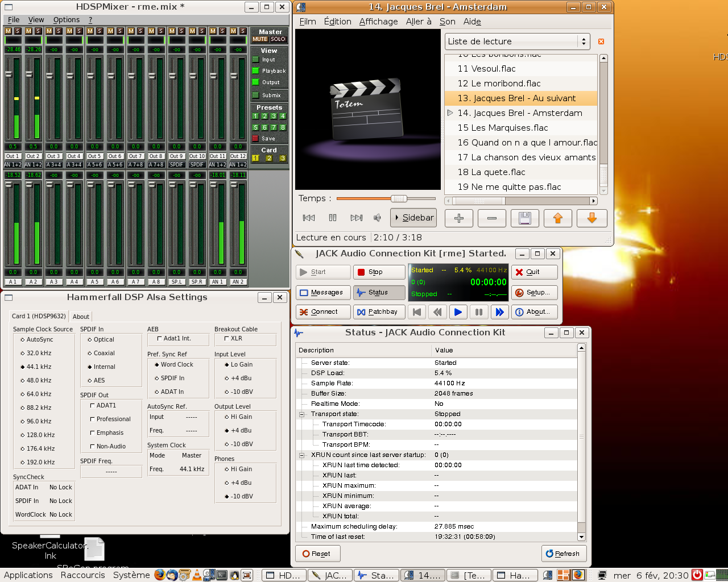This screenshot has height=582, width=728.
Task: Select Word Clock as preferred sync reference
Action: pyautogui.click(x=174, y=364)
